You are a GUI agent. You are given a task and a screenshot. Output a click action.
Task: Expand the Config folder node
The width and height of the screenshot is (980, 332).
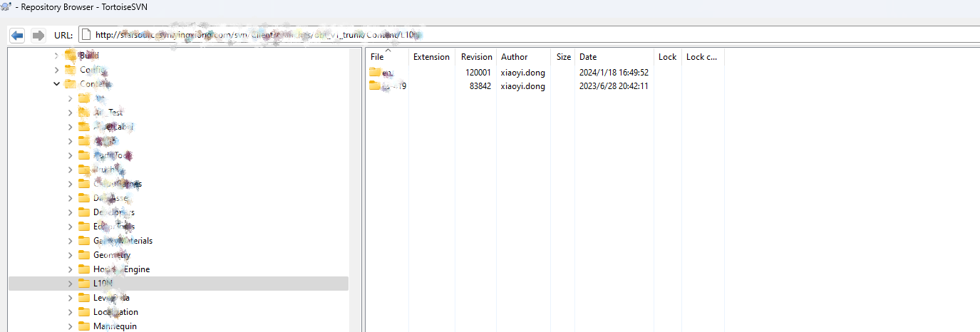tap(56, 70)
